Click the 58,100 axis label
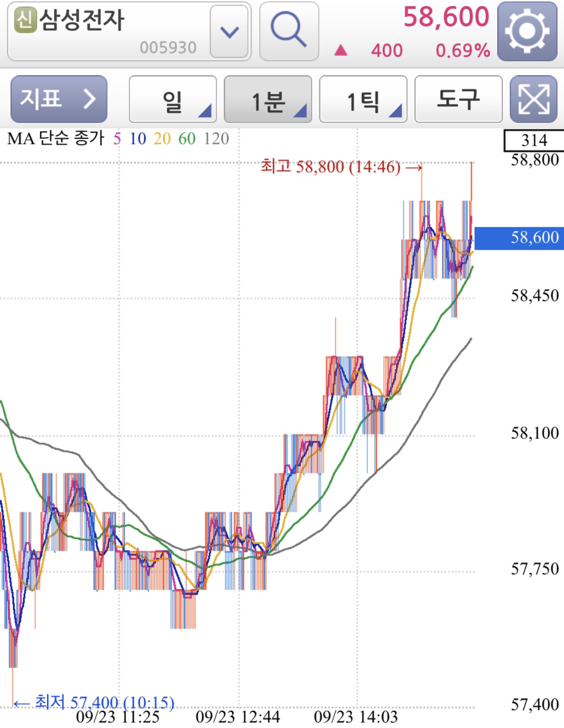 coord(535,433)
